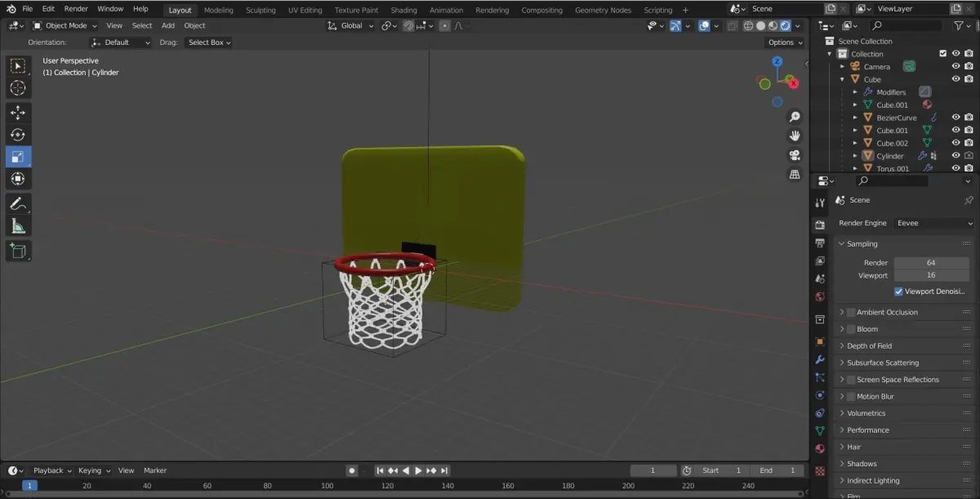
Task: Click the navigation gizmo's blue Z axis
Action: (777, 61)
